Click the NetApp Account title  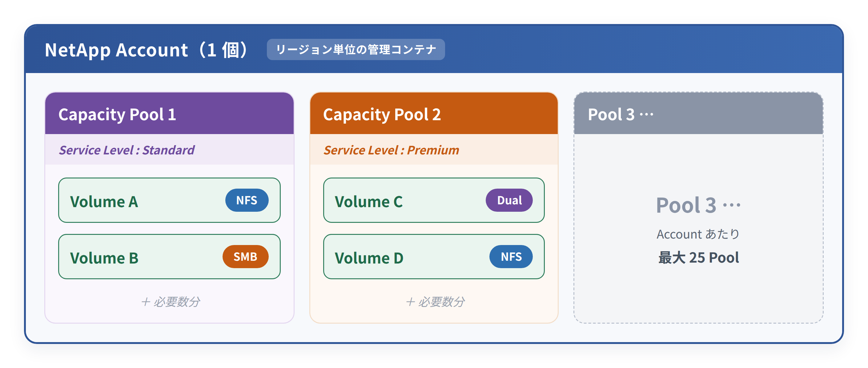(x=147, y=50)
